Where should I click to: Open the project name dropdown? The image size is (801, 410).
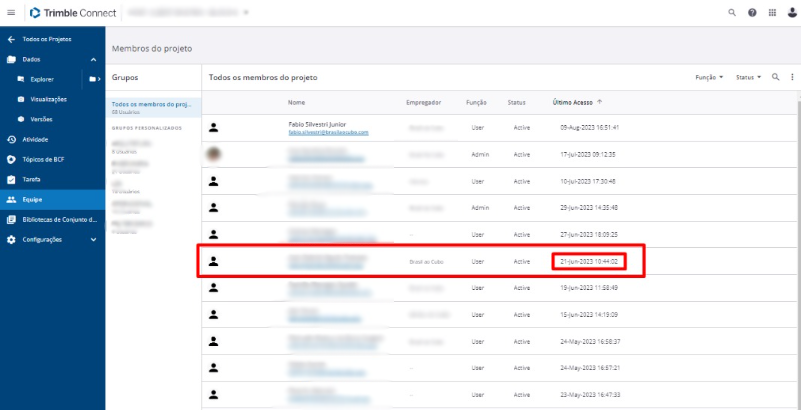245,13
